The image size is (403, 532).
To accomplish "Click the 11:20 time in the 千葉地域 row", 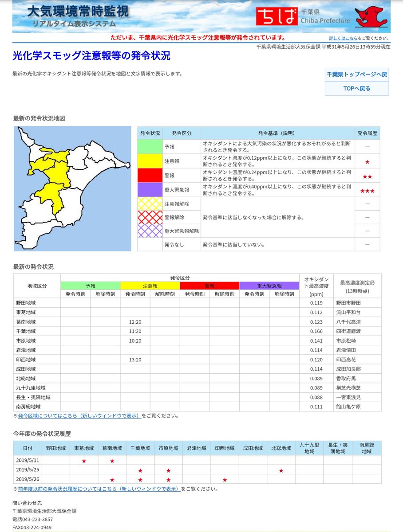I will 134,331.
